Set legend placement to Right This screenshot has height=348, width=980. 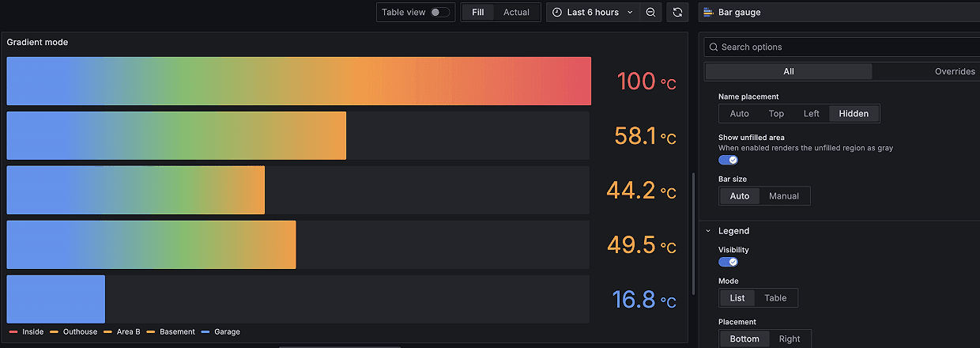point(790,339)
